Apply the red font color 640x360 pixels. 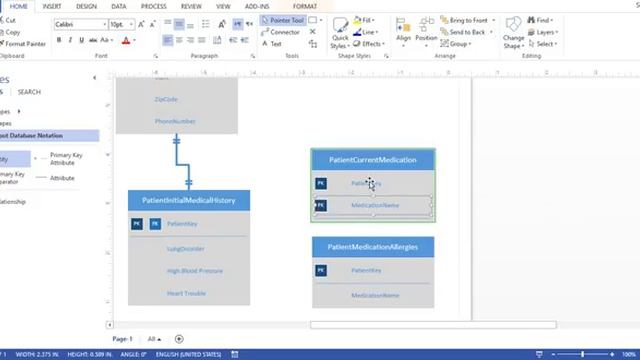coord(126,40)
